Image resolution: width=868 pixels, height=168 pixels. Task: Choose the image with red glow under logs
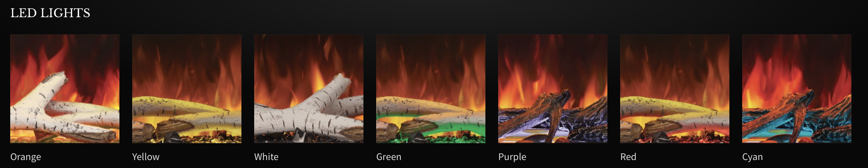point(674,89)
